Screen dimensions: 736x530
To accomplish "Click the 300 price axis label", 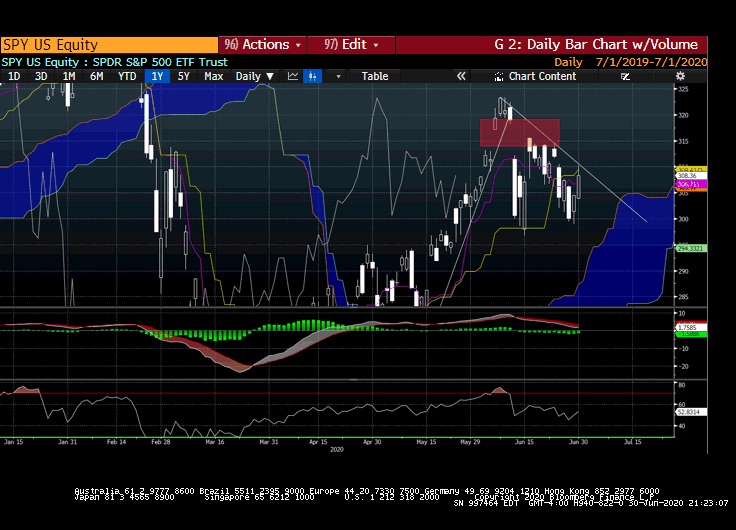I will pyautogui.click(x=683, y=219).
